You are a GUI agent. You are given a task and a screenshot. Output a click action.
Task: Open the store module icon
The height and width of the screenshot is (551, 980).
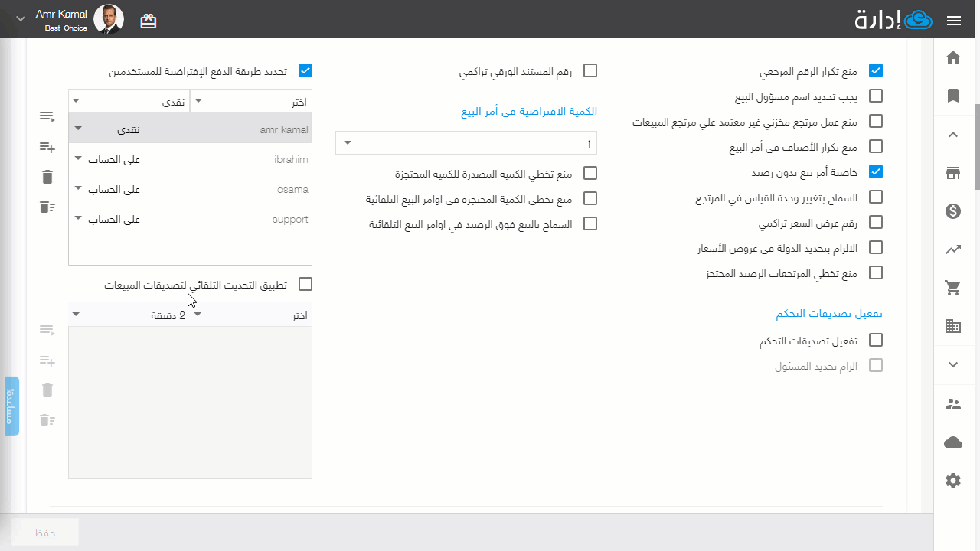953,174
